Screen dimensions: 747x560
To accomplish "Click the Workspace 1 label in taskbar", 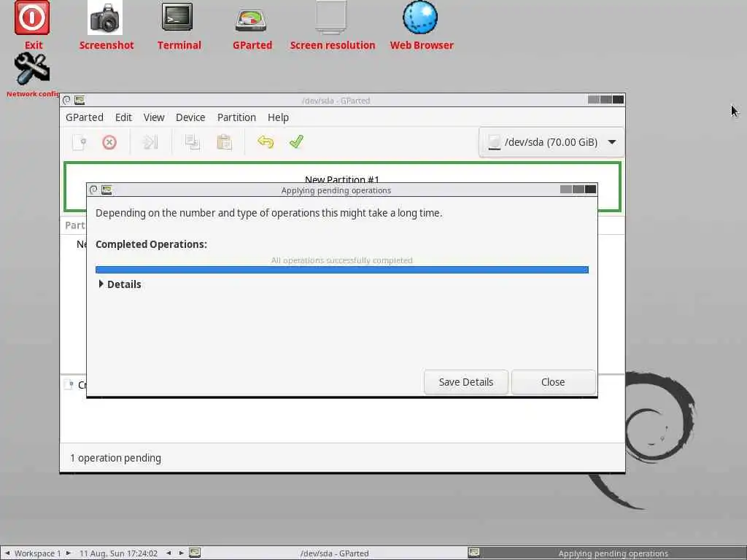I will pyautogui.click(x=37, y=553).
